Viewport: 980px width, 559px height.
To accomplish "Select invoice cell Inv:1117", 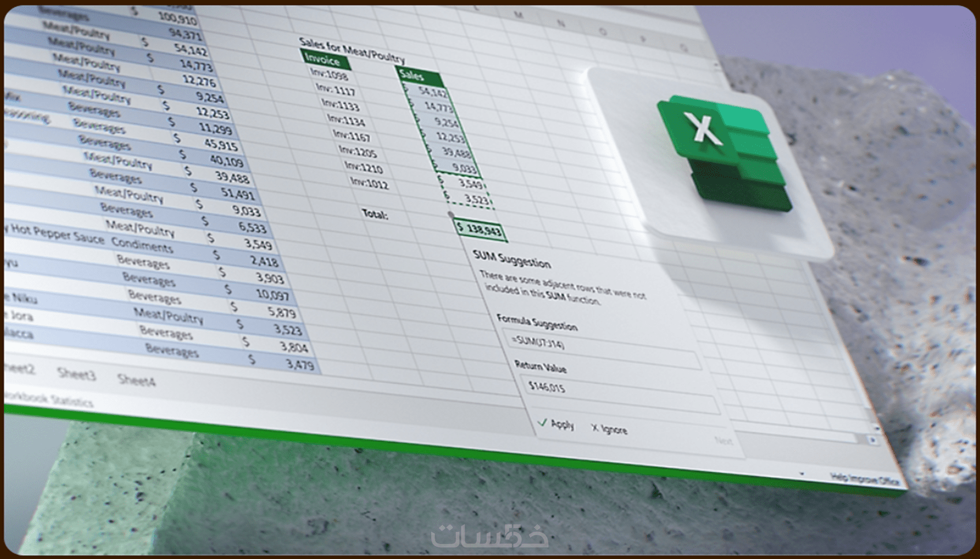I will pos(336,89).
